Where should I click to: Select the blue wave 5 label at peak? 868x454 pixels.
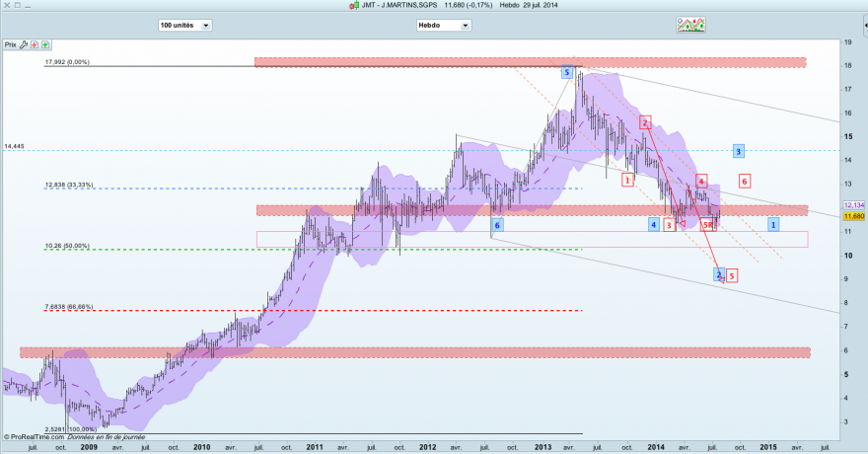(x=566, y=72)
